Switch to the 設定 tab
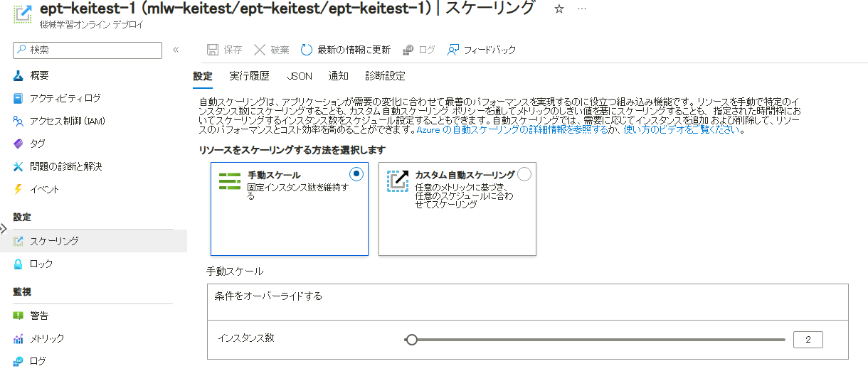Viewport: 868px width, 371px height. [203, 76]
